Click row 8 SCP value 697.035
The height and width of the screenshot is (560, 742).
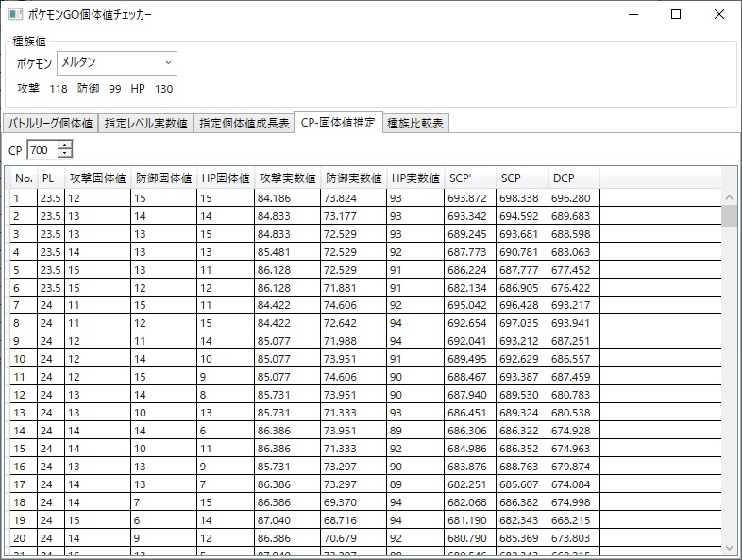[522, 323]
